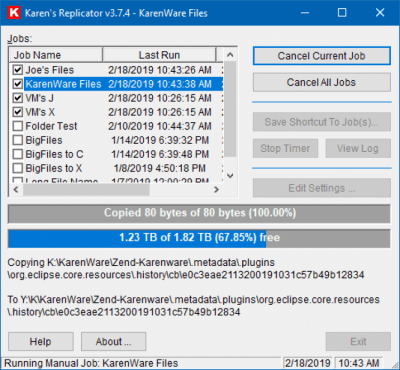400x370 pixels.
Task: Close the Karen's Replicator window
Action: [380, 13]
